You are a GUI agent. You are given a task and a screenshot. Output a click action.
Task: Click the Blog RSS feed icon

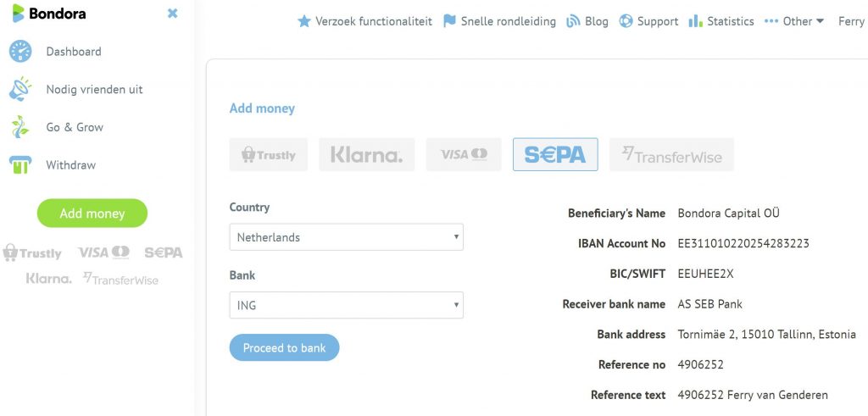tap(574, 21)
